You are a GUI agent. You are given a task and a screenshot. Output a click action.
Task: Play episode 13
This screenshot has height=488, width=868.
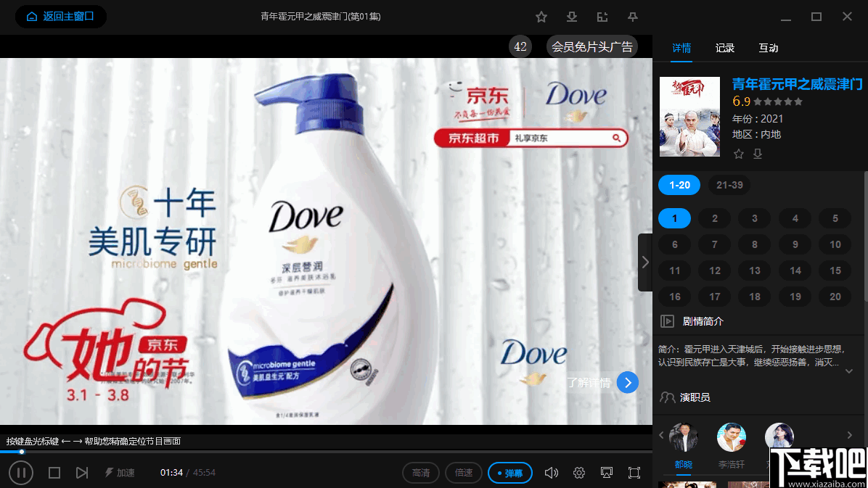pyautogui.click(x=755, y=270)
